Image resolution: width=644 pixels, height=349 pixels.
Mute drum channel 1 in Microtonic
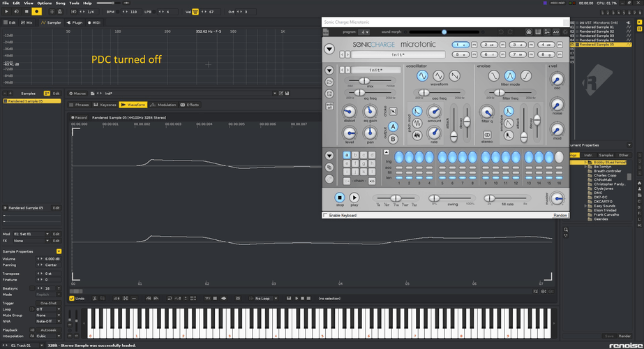coord(474,45)
